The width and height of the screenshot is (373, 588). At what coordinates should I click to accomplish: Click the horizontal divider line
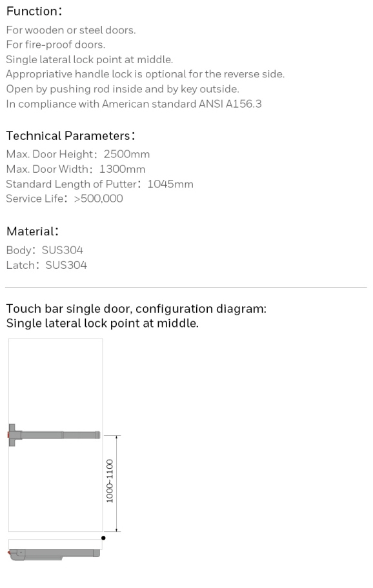186,288
